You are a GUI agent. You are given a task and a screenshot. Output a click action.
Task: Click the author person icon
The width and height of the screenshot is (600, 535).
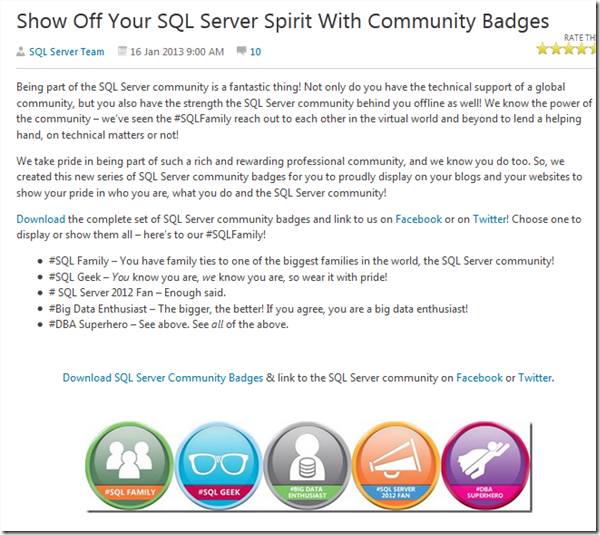21,52
